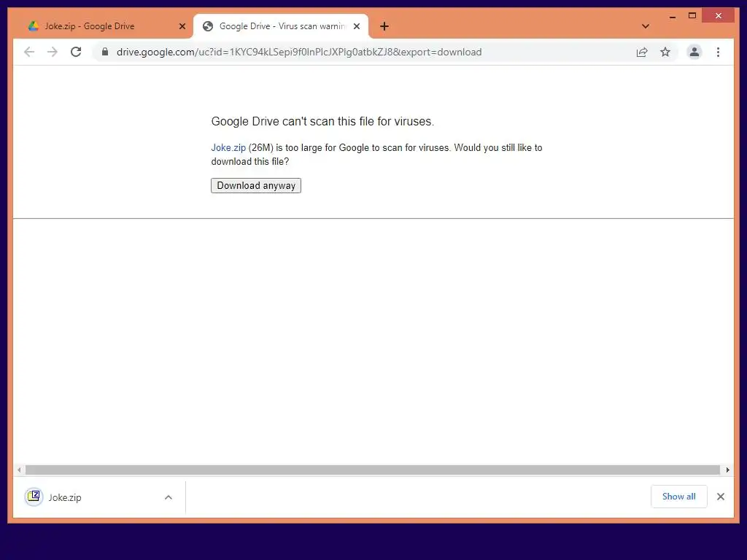Open the profile avatar icon
This screenshot has height=560, width=747.
[x=694, y=52]
